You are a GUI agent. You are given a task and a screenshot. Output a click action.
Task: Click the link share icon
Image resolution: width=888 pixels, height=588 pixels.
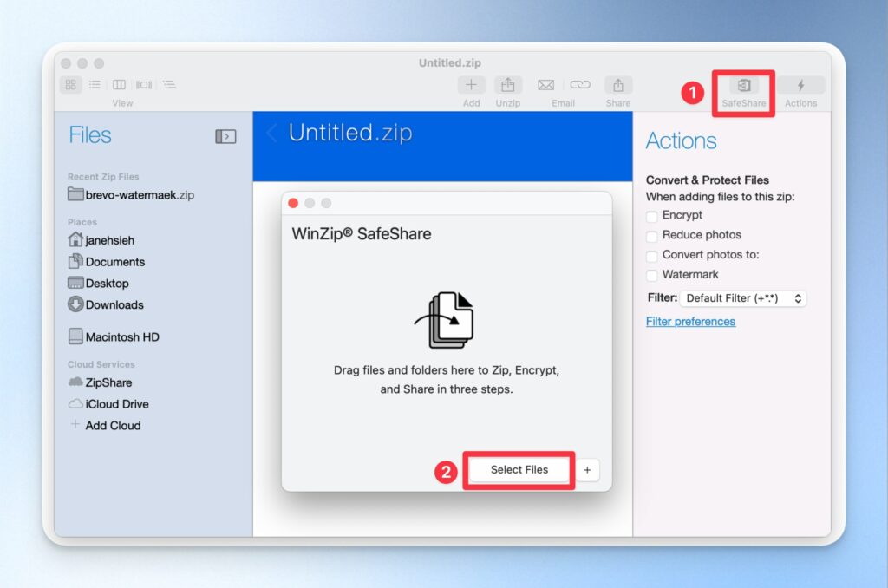coord(580,84)
